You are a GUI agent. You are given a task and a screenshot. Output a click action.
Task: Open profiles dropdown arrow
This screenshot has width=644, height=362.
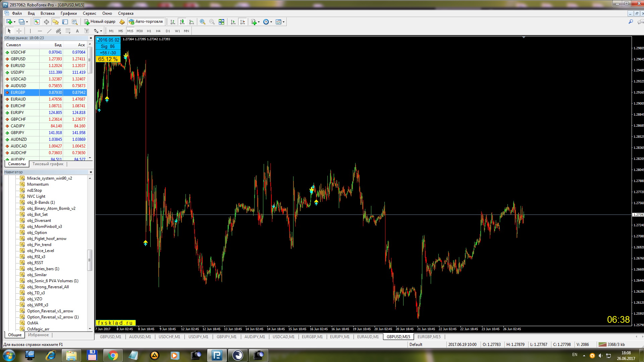pos(27,22)
